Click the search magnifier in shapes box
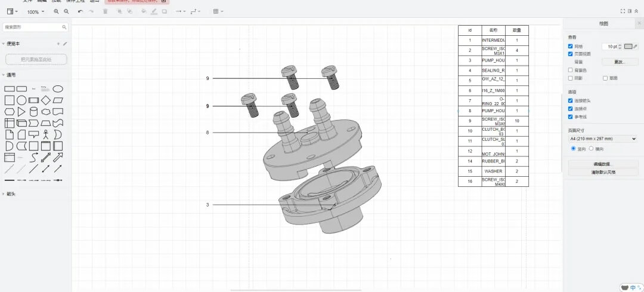This screenshot has height=292, width=644. pyautogui.click(x=64, y=27)
